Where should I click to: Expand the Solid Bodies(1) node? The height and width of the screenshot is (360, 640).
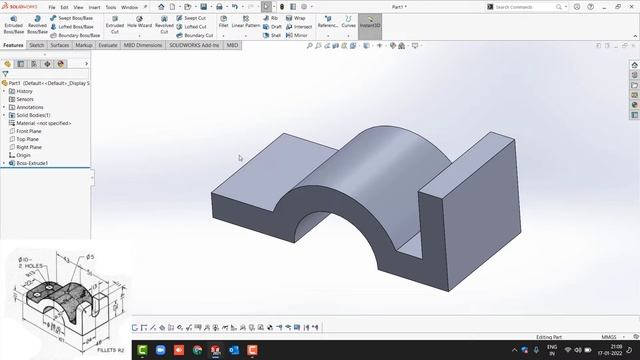(x=4, y=115)
